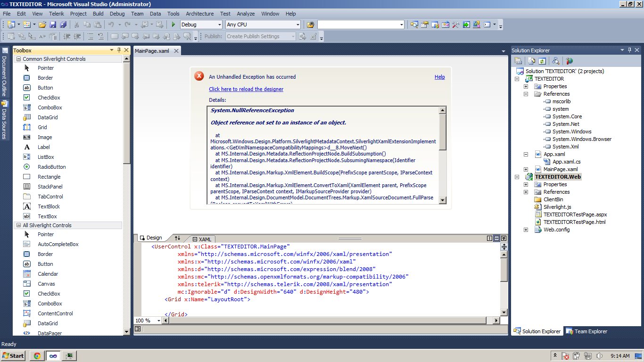Screen dimensions: 644x362
Task: Expand the MainPage.xaml tree node
Action: coord(526,169)
